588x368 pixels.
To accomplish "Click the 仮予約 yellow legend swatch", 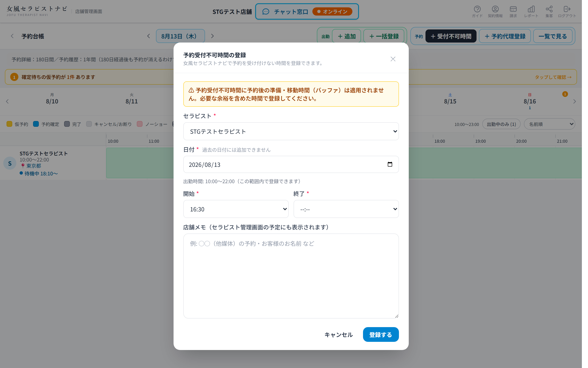I will coord(9,124).
